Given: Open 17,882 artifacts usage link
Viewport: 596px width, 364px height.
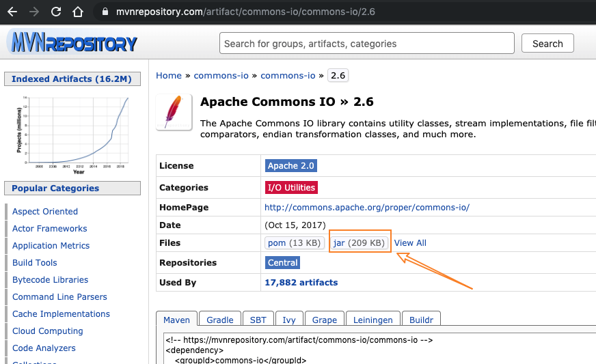Looking at the screenshot, I should [x=301, y=282].
